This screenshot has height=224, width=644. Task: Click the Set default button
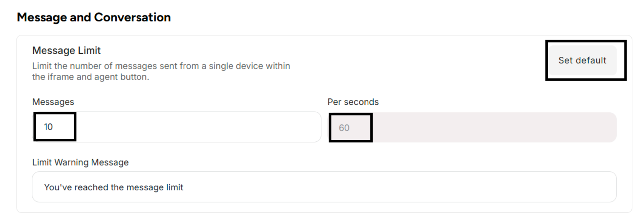click(x=582, y=60)
